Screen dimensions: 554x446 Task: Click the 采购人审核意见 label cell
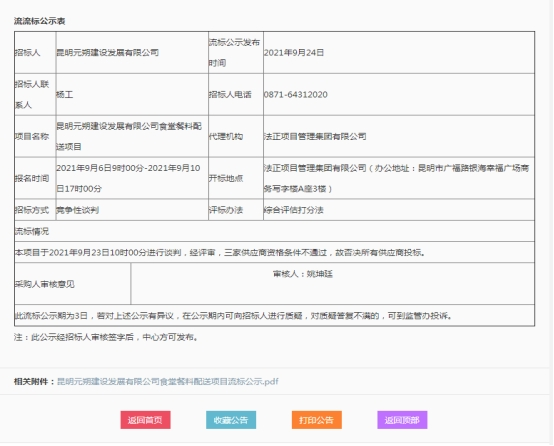[72, 284]
